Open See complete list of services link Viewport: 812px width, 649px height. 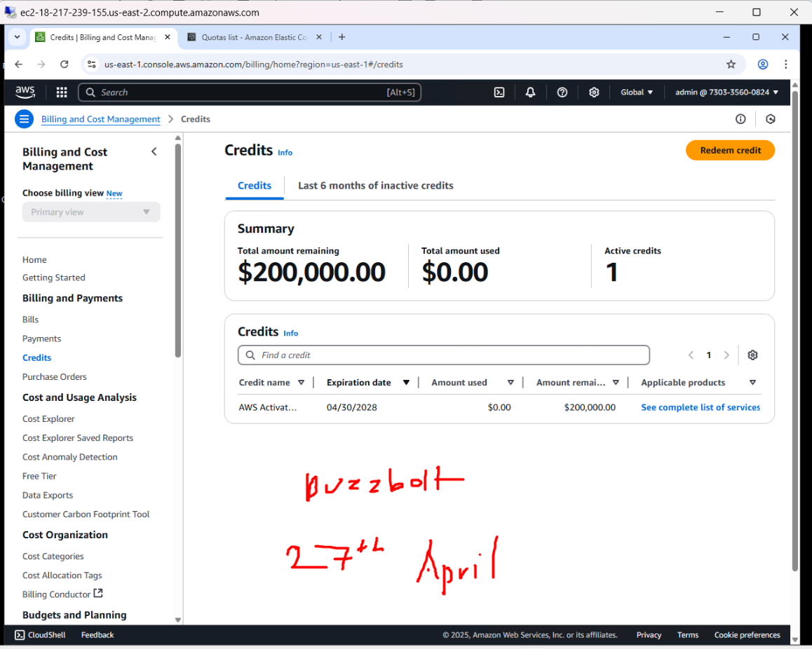pos(700,407)
